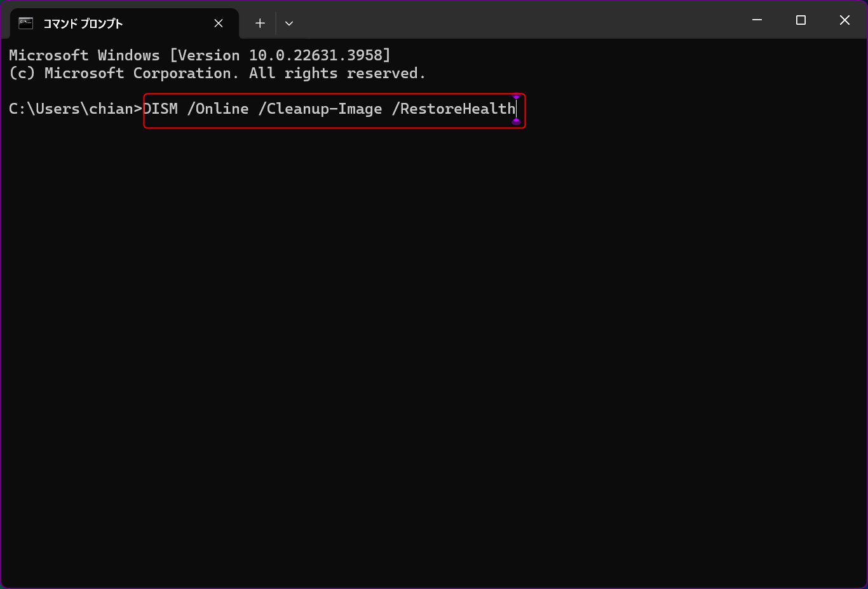
Task: Click the /RestoreHealth parameter text
Action: tap(454, 109)
